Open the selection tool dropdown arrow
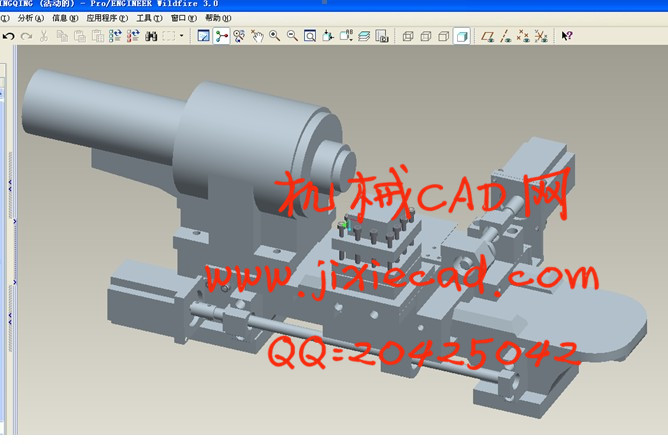The height and width of the screenshot is (444, 668). click(181, 36)
